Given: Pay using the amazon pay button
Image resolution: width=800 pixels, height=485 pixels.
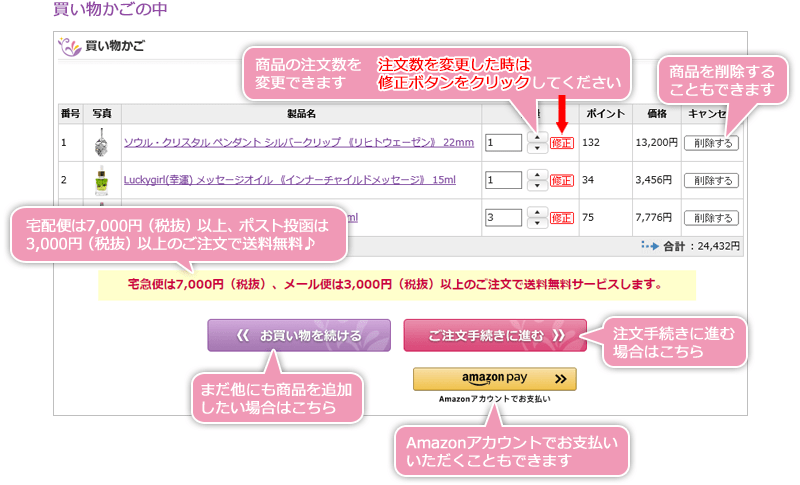Looking at the screenshot, I should coord(495,380).
